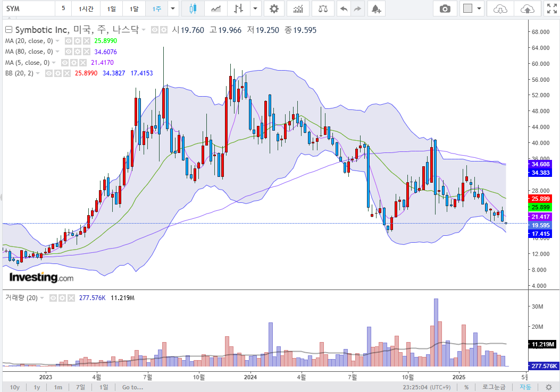The width and height of the screenshot is (560, 392).
Task: Open timezone menu at 23:25:04 (UTC+9)
Action: [427, 387]
